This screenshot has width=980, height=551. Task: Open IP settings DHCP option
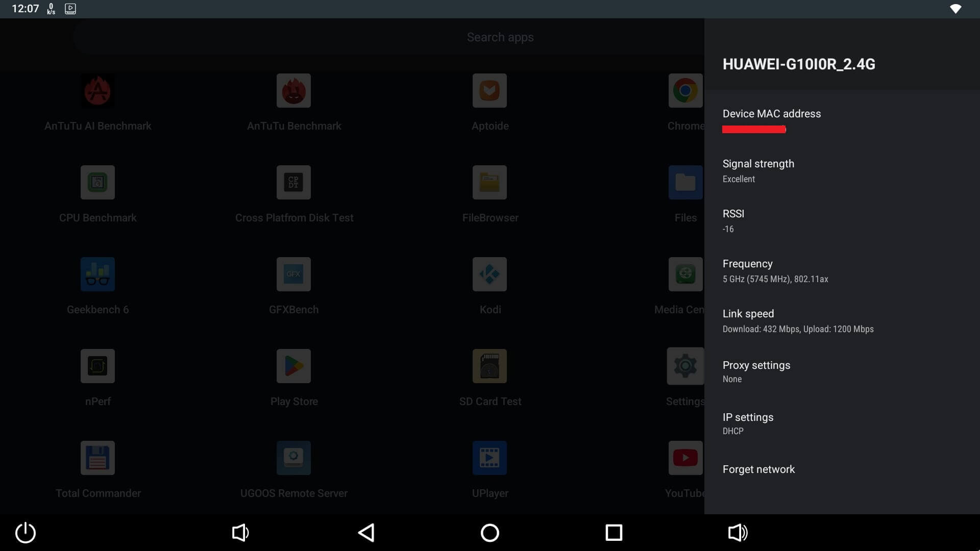point(748,423)
